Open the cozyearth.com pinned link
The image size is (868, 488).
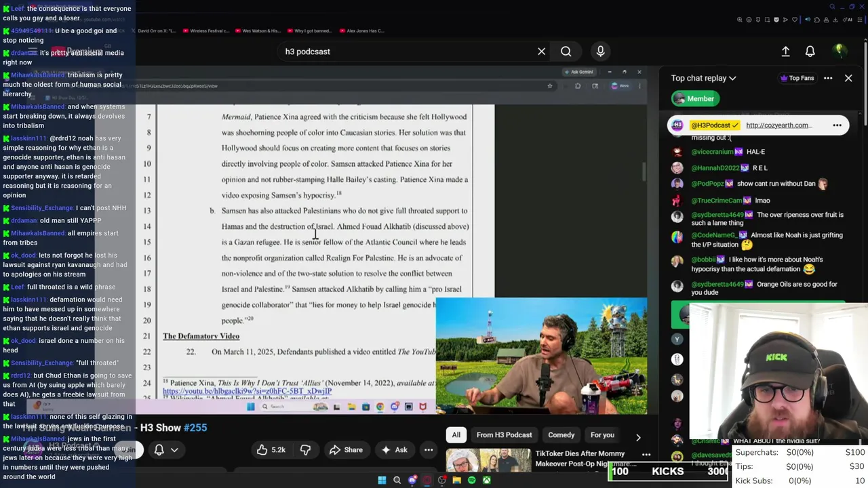tap(778, 125)
